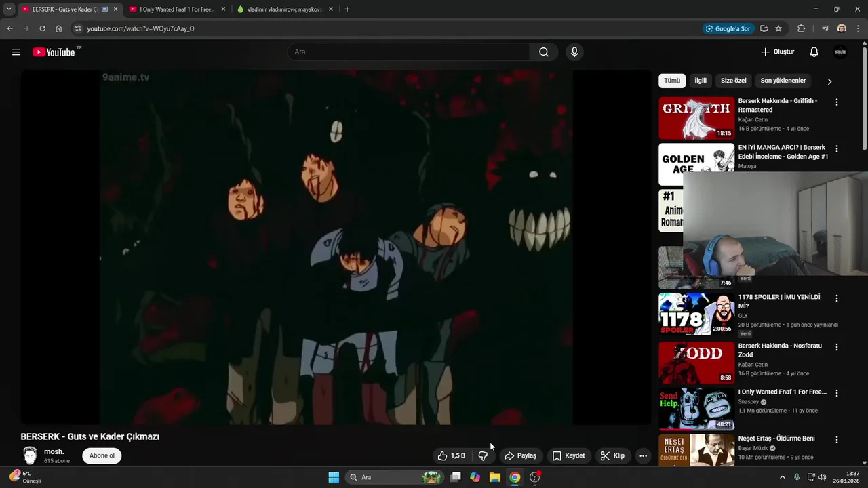Open options for I Only Wanted Fnaf video

pyautogui.click(x=836, y=393)
